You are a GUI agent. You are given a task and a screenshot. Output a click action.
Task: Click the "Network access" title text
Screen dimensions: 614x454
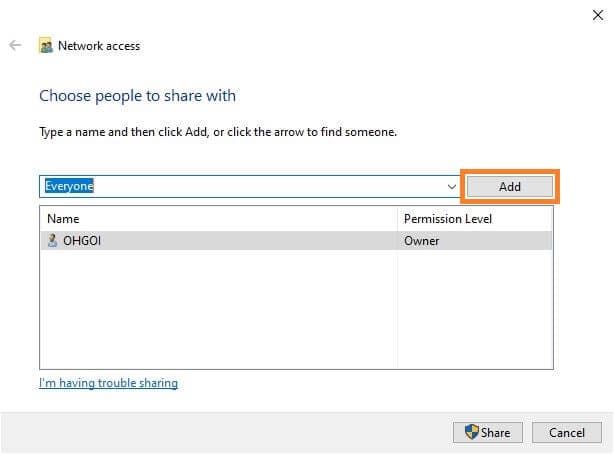pos(99,45)
